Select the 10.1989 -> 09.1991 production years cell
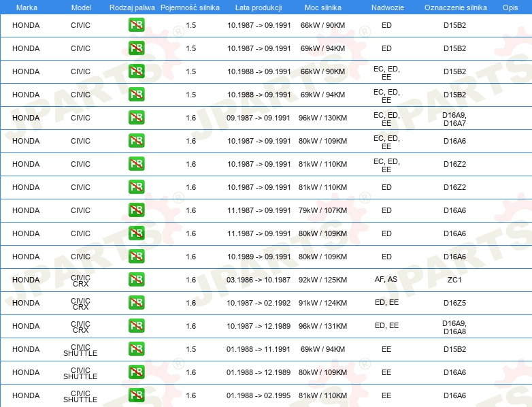Viewport: 532px width, 407px height. pyautogui.click(x=259, y=257)
